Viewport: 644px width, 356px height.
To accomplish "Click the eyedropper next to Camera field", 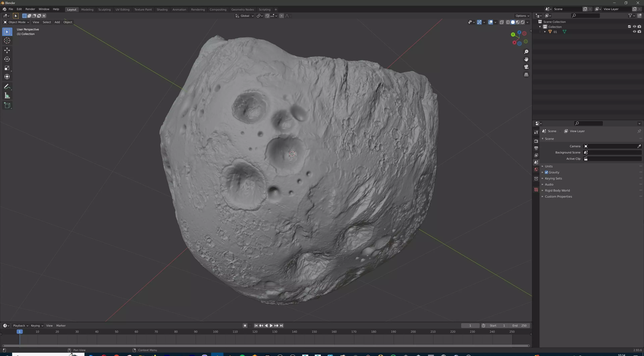I will pos(639,146).
